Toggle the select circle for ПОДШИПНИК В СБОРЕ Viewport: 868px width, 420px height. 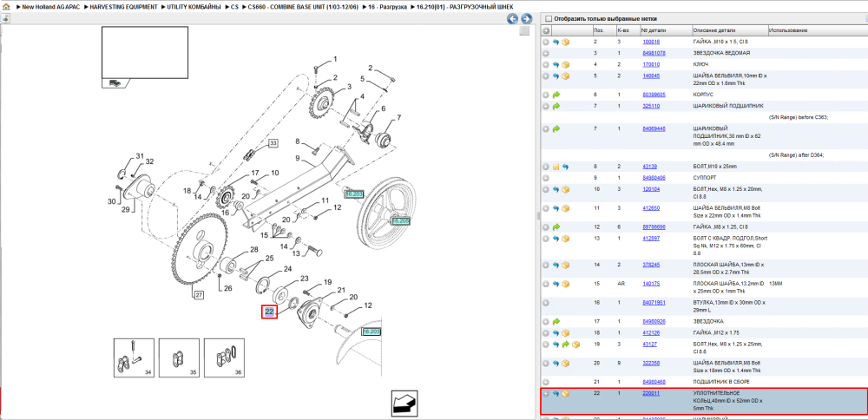pos(546,383)
